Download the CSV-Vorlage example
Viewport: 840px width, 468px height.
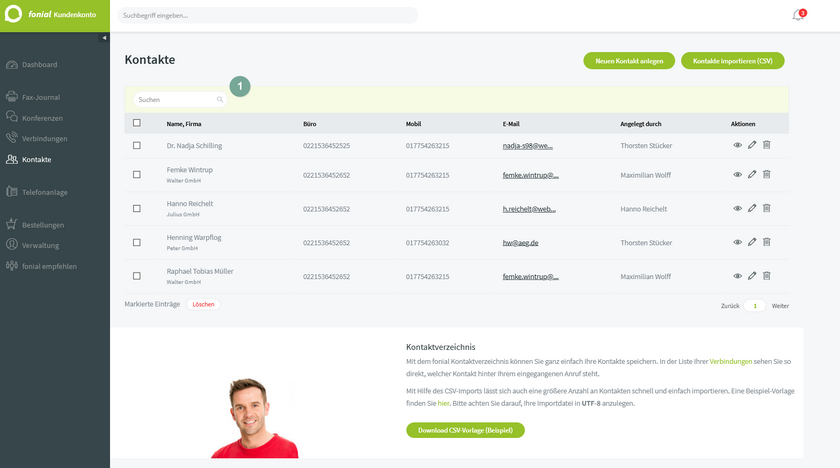465,430
